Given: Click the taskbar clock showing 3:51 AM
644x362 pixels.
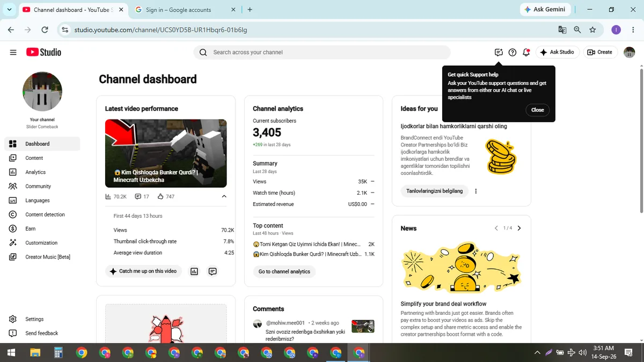Looking at the screenshot, I should tap(604, 352).
